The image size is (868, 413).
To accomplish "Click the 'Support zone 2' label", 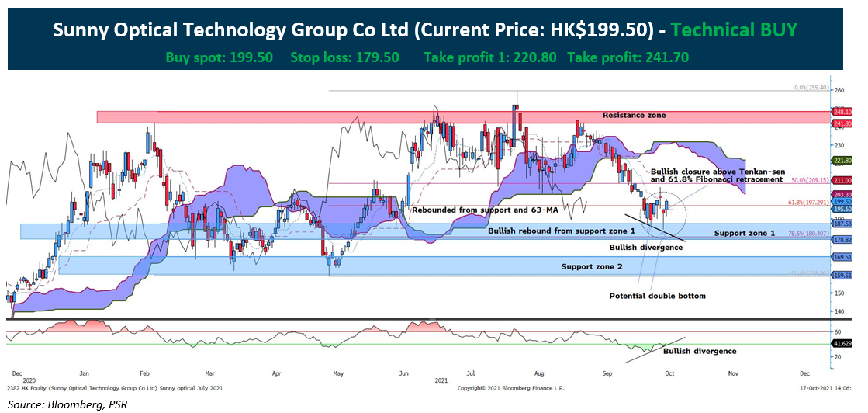I will click(592, 266).
